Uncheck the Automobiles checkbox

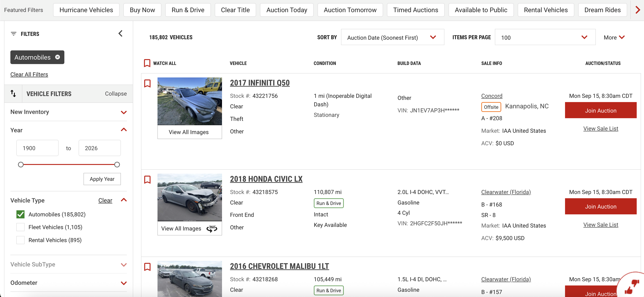(20, 214)
